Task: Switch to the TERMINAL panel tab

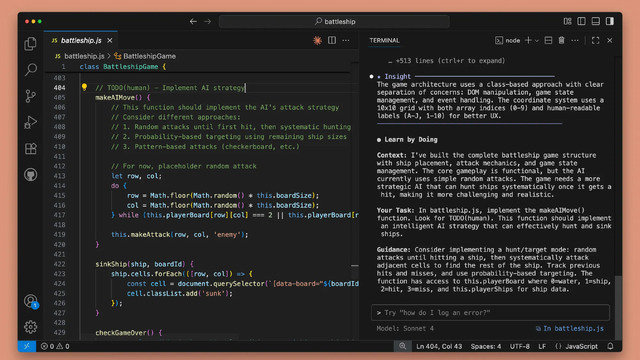Action: pos(384,40)
